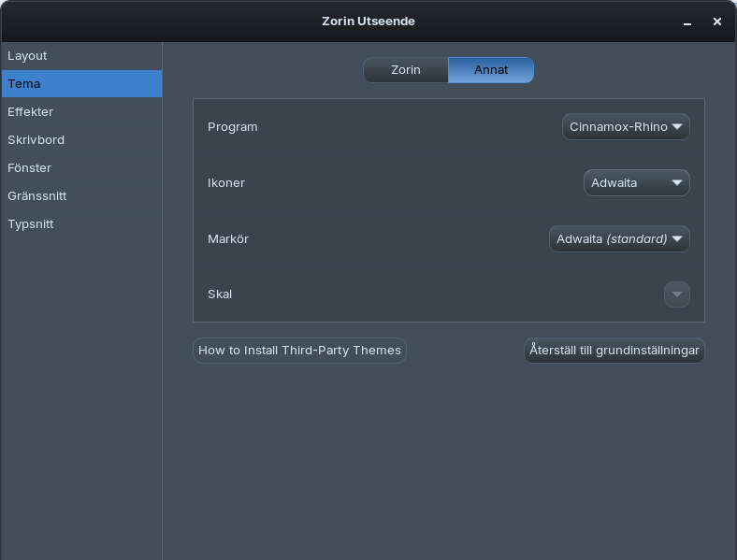737x560 pixels.
Task: Open the Markör dropdown Adwaita (standard)
Action: [619, 239]
